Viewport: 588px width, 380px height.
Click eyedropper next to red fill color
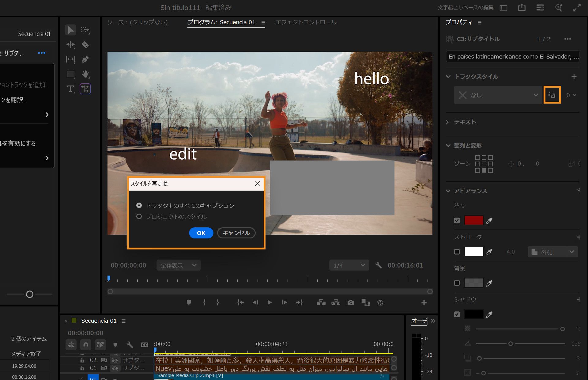[489, 221]
